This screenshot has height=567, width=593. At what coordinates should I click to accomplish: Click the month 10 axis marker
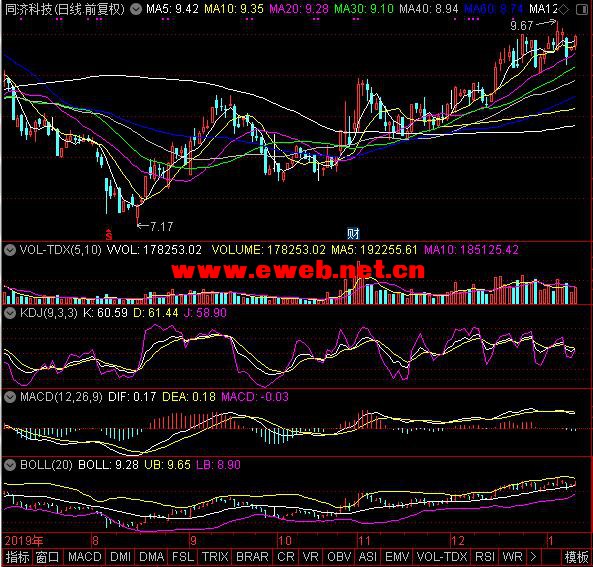pos(284,541)
